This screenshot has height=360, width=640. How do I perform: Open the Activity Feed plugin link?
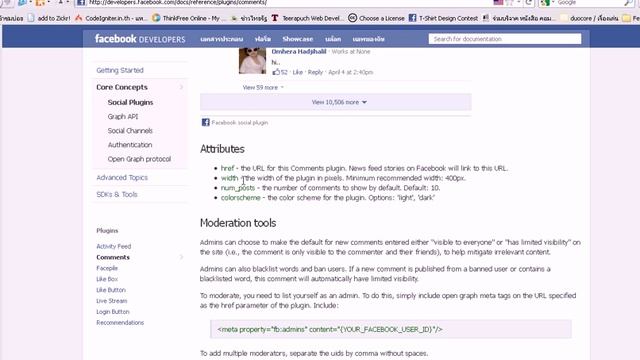click(x=113, y=246)
